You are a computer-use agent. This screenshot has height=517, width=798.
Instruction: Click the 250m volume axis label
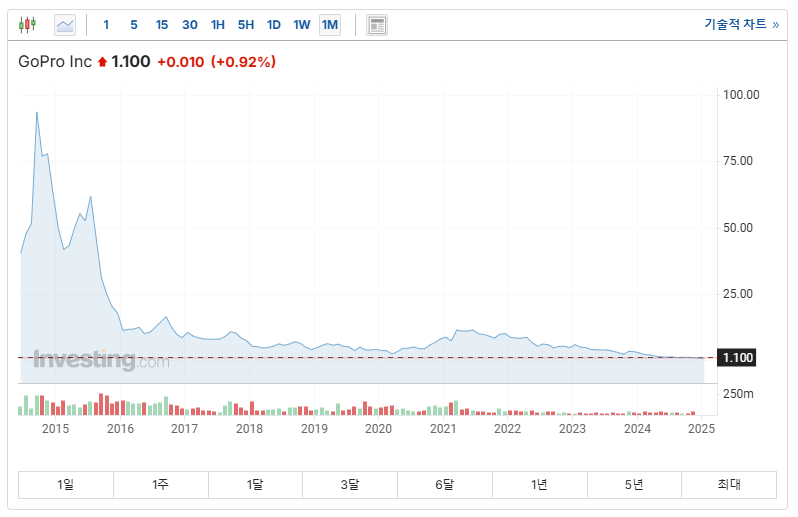pos(738,394)
